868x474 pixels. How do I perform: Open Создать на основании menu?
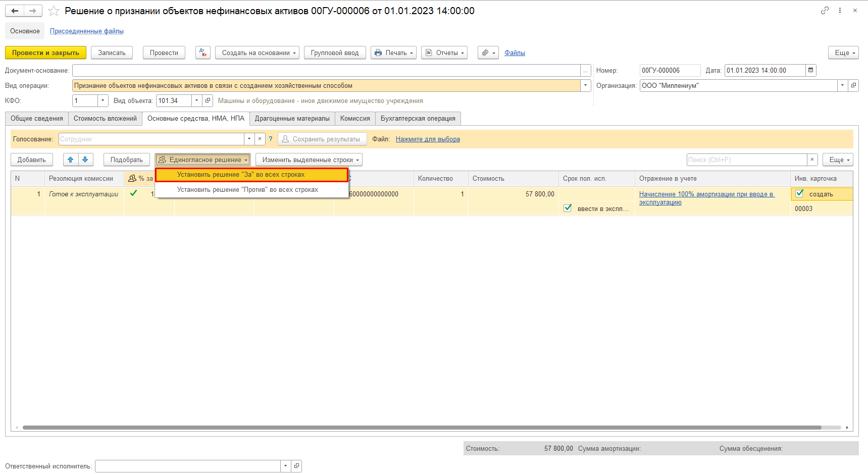tap(258, 52)
